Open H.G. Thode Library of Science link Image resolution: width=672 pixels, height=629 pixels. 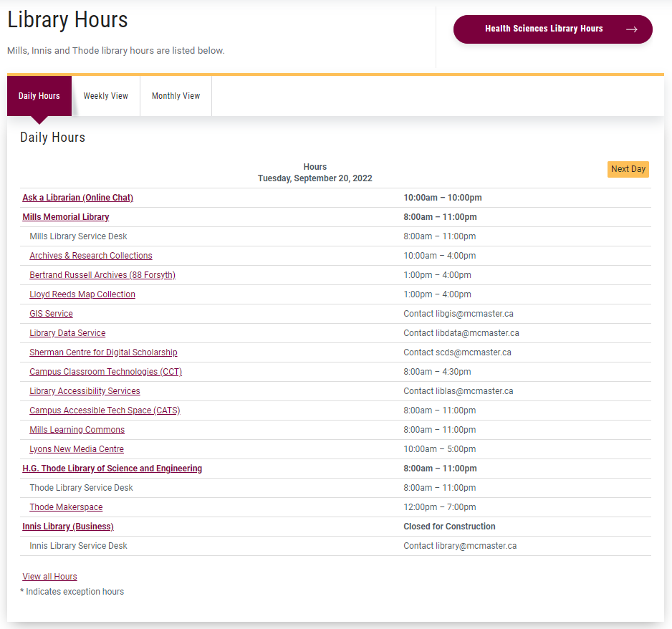point(112,468)
